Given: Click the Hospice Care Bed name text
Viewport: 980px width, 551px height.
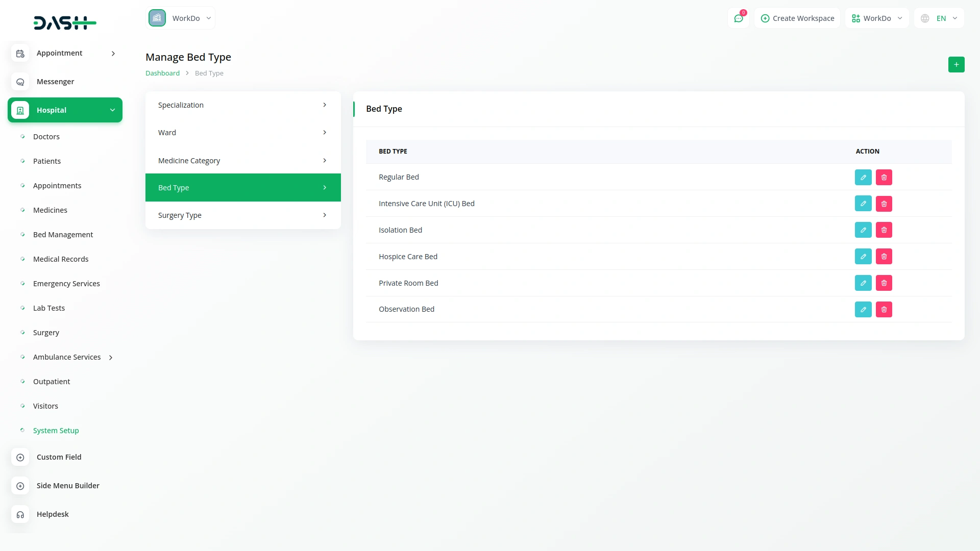Looking at the screenshot, I should pos(408,257).
